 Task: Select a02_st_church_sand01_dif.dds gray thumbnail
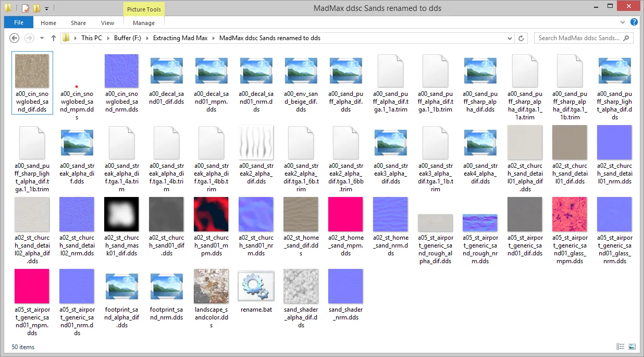point(167,215)
